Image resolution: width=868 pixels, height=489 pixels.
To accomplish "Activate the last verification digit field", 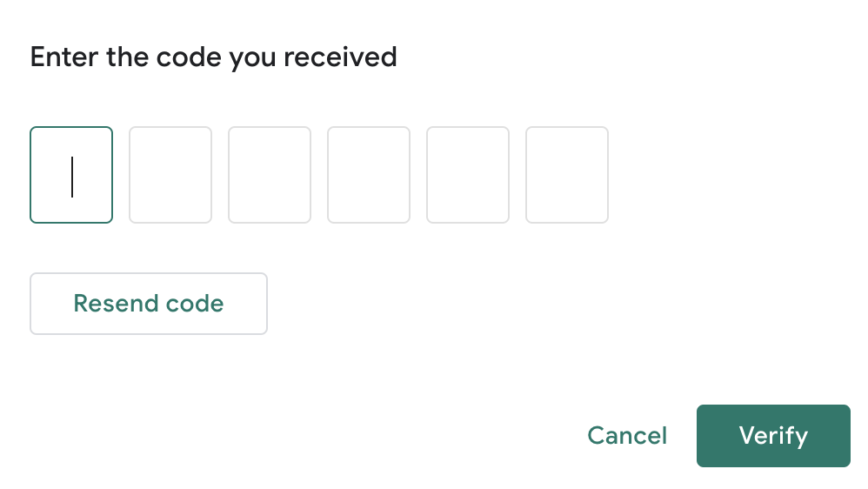I will coord(567,175).
